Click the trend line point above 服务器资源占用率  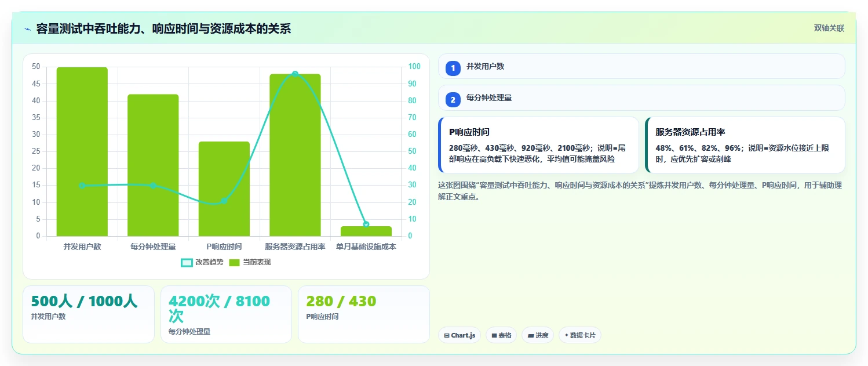click(295, 74)
